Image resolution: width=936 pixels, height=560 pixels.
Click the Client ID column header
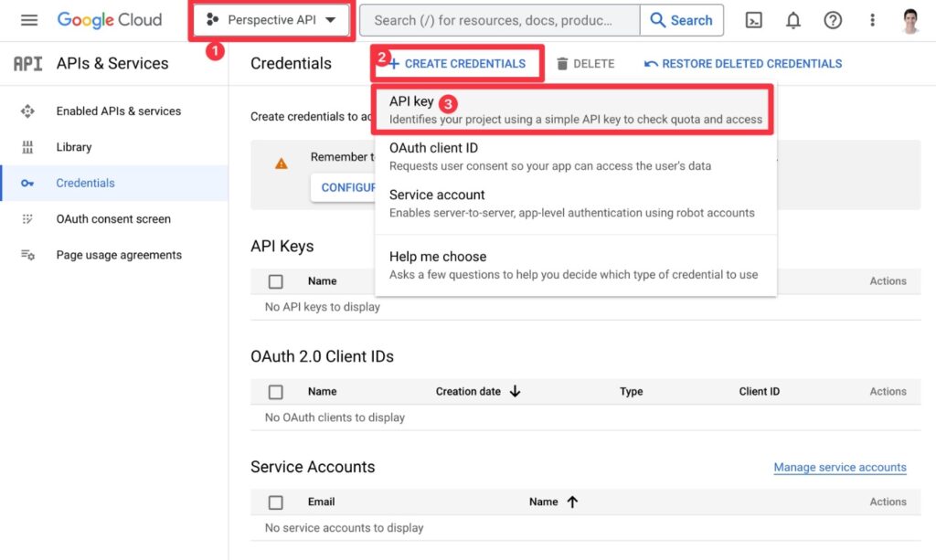760,391
